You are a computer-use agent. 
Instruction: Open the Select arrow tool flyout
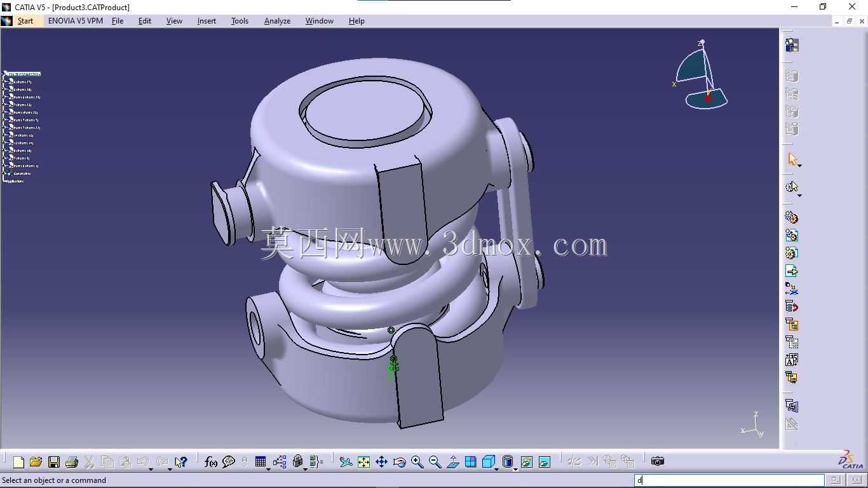click(x=799, y=166)
